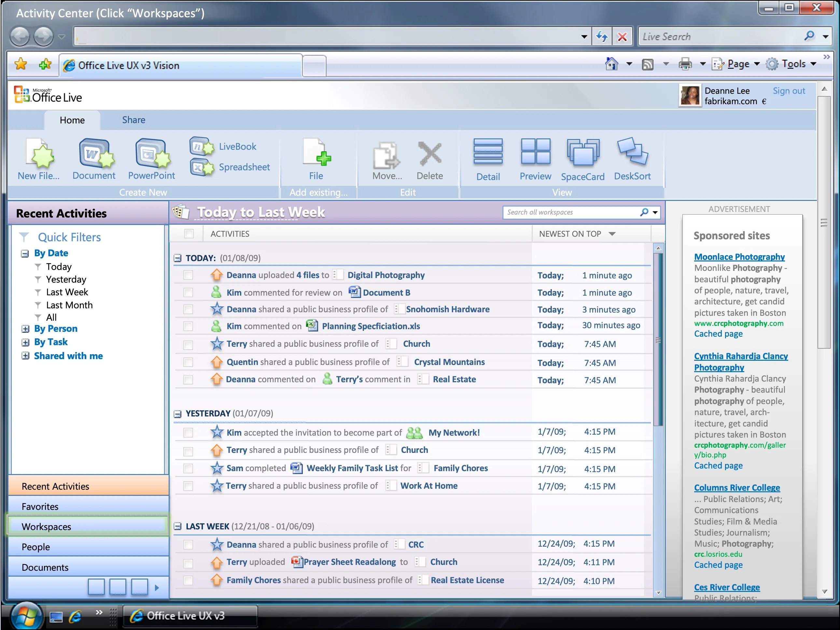Click the Live Search magnifier icon

pyautogui.click(x=809, y=36)
